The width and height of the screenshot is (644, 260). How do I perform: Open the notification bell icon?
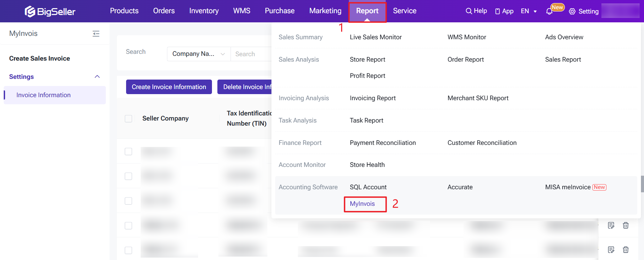tap(549, 12)
